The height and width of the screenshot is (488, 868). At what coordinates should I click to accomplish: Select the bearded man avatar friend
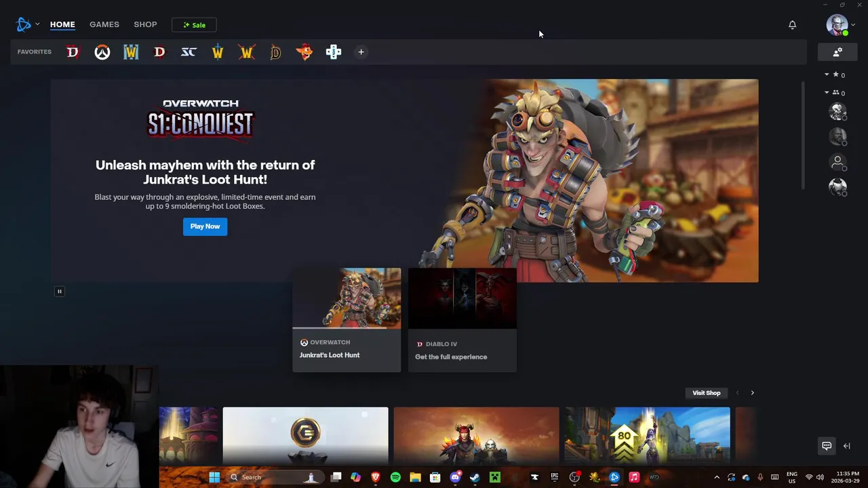(x=838, y=137)
